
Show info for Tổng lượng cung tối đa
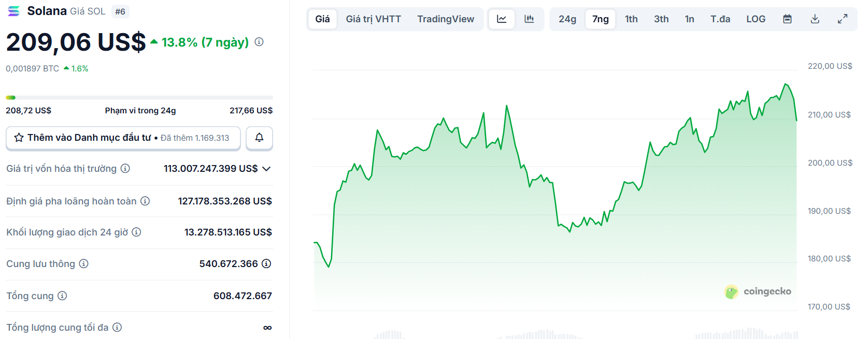[x=117, y=327]
